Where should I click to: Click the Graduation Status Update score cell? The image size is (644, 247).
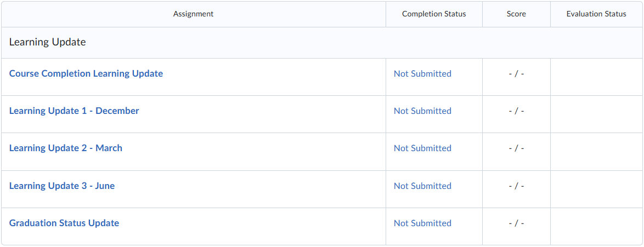(x=516, y=223)
